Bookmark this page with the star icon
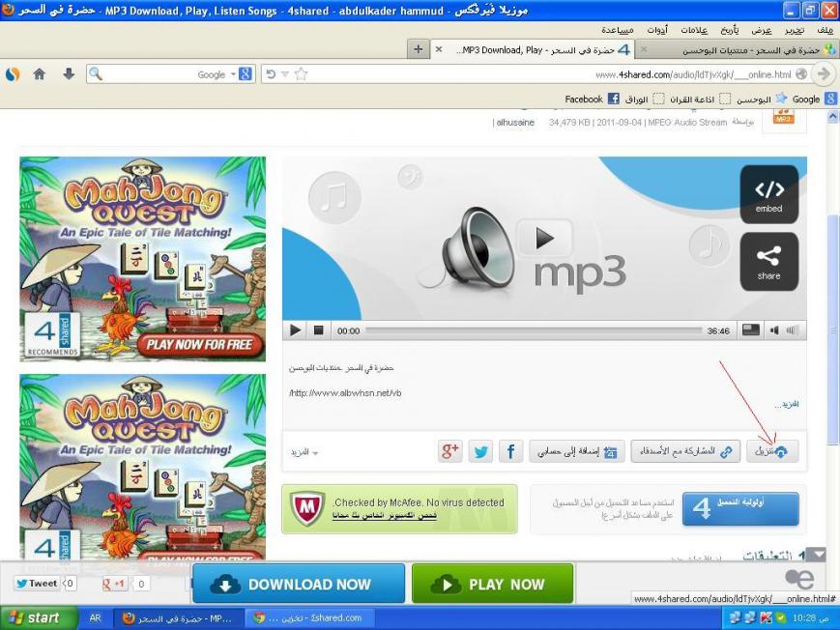The image size is (840, 630). [x=301, y=74]
